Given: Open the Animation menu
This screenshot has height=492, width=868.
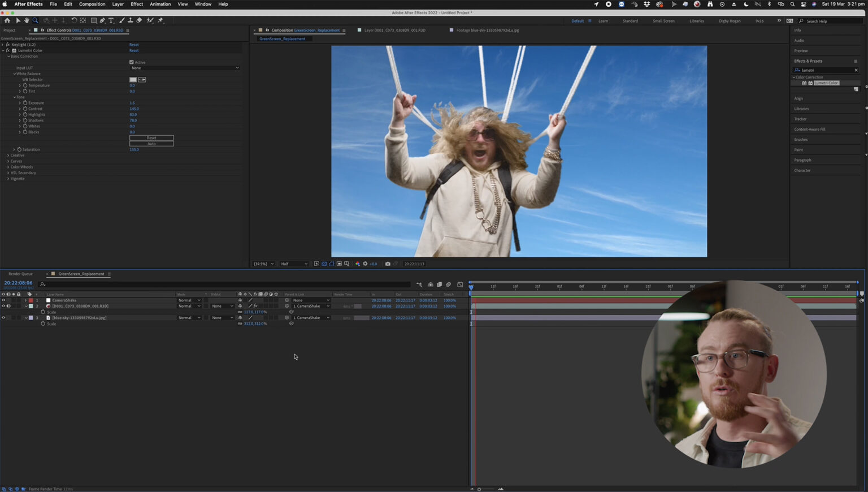Looking at the screenshot, I should tap(160, 4).
